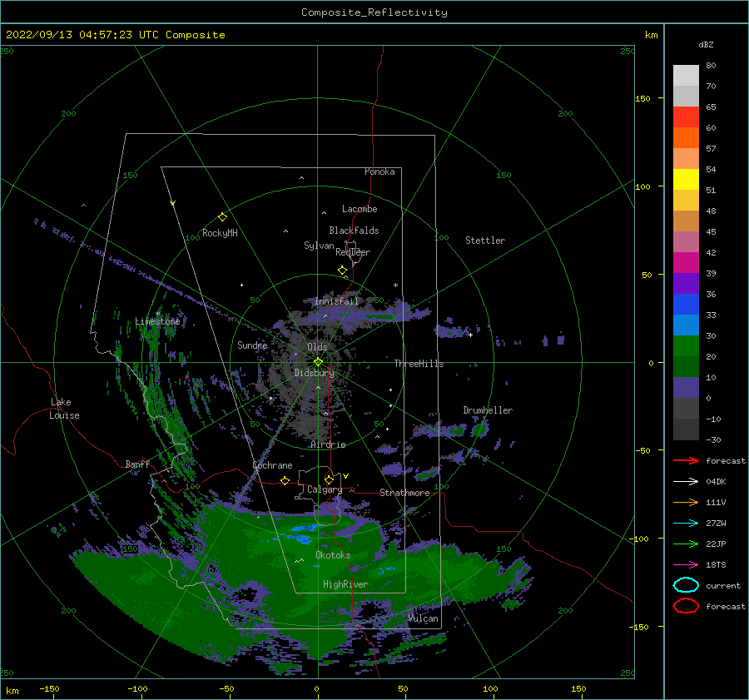This screenshot has height=700, width=749.
Task: Click the magenta 42 dBZ color swatch
Action: click(x=686, y=262)
